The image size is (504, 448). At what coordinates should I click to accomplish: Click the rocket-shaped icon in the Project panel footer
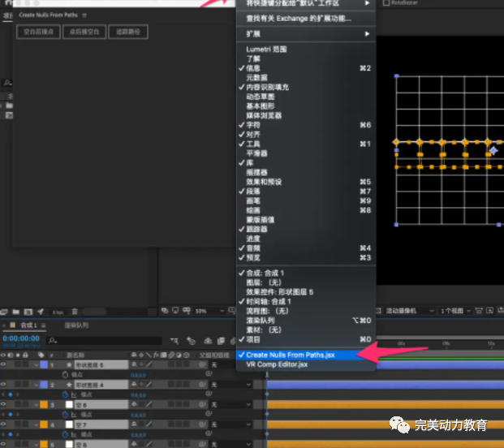click(x=41, y=312)
